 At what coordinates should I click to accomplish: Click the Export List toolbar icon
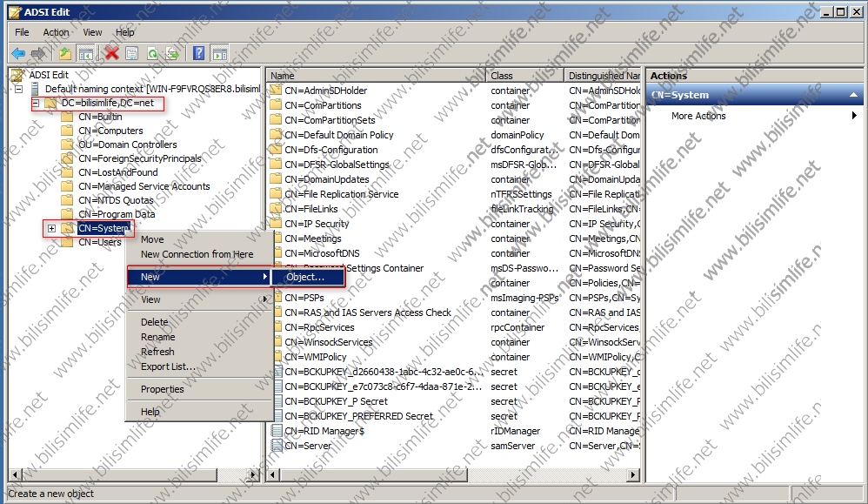coord(172,54)
